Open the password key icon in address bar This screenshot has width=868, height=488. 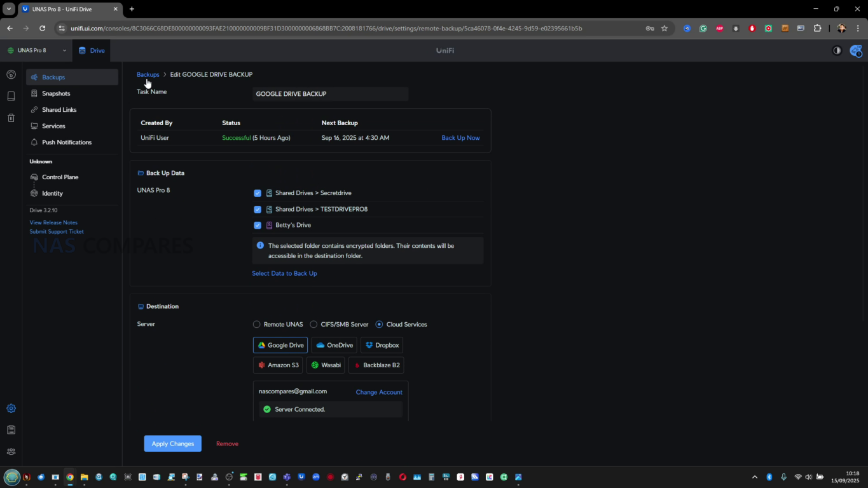click(650, 28)
